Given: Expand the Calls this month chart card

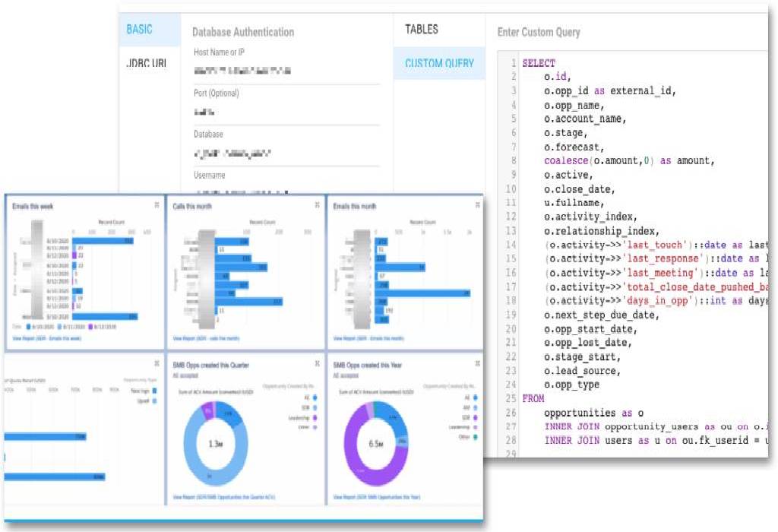Looking at the screenshot, I should (x=317, y=205).
